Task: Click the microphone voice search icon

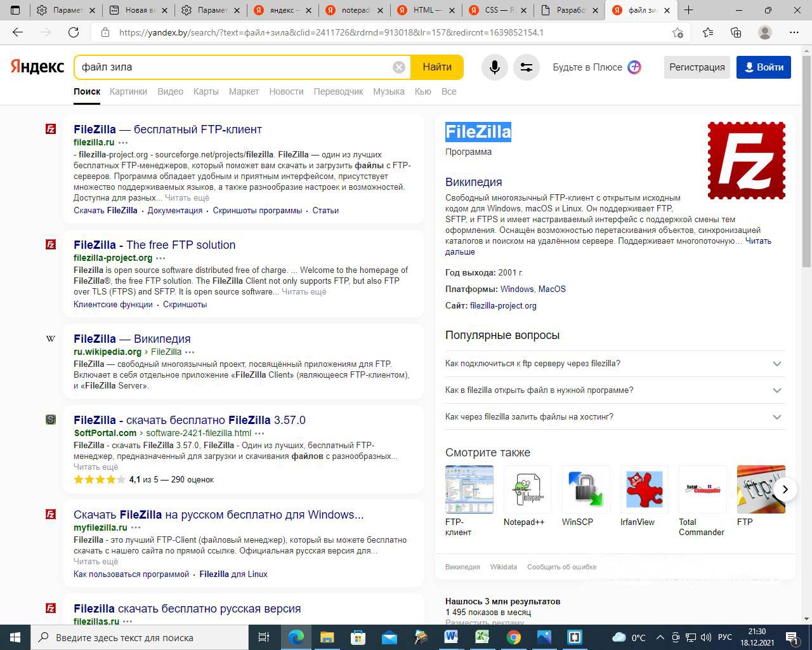Action: coord(495,67)
